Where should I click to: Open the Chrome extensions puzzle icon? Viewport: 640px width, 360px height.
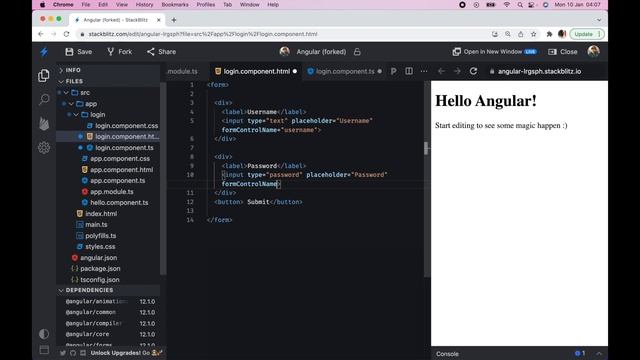pyautogui.click(x=549, y=34)
